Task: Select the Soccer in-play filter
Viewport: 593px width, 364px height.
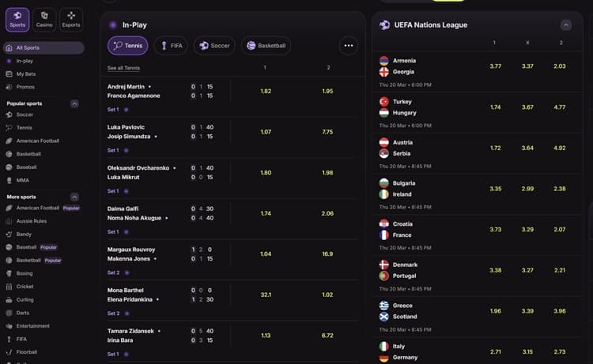Action: 214,46
